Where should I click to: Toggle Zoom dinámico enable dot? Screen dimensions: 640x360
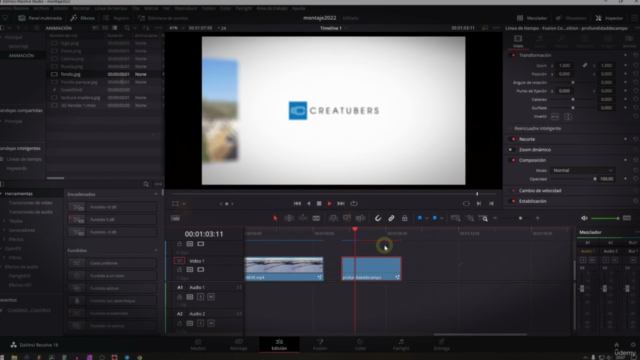[511, 150]
